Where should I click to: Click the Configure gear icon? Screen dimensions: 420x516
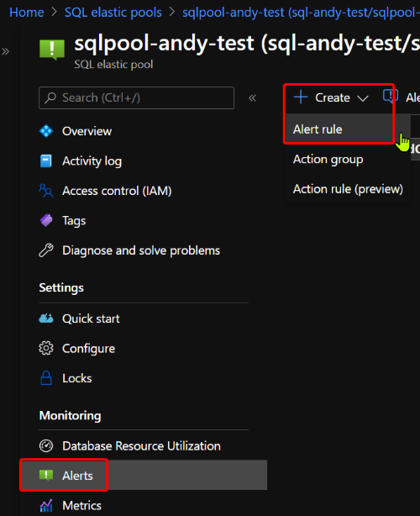click(46, 348)
